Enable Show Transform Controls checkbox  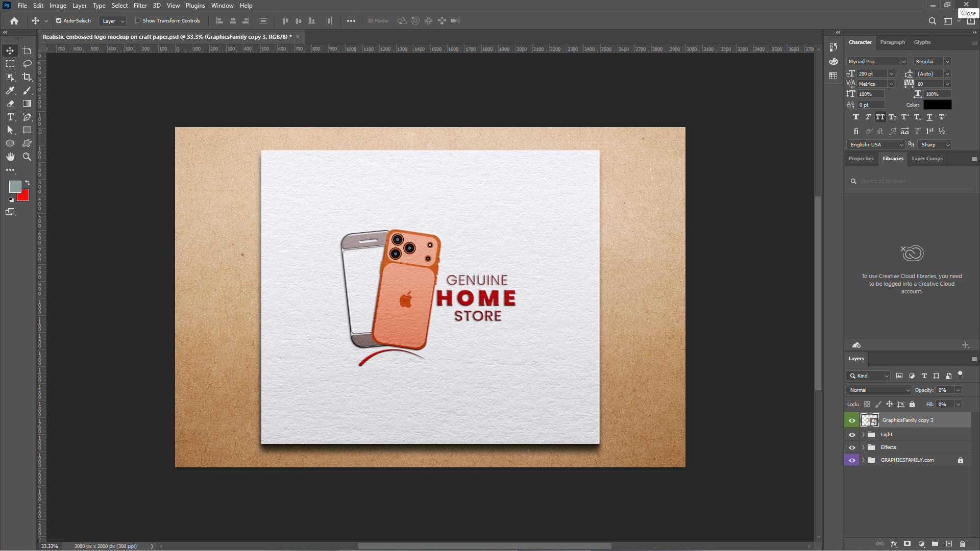[x=138, y=21]
